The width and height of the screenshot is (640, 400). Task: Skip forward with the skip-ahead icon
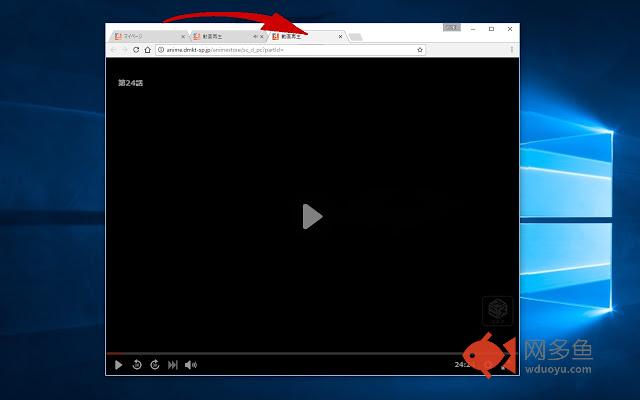155,365
